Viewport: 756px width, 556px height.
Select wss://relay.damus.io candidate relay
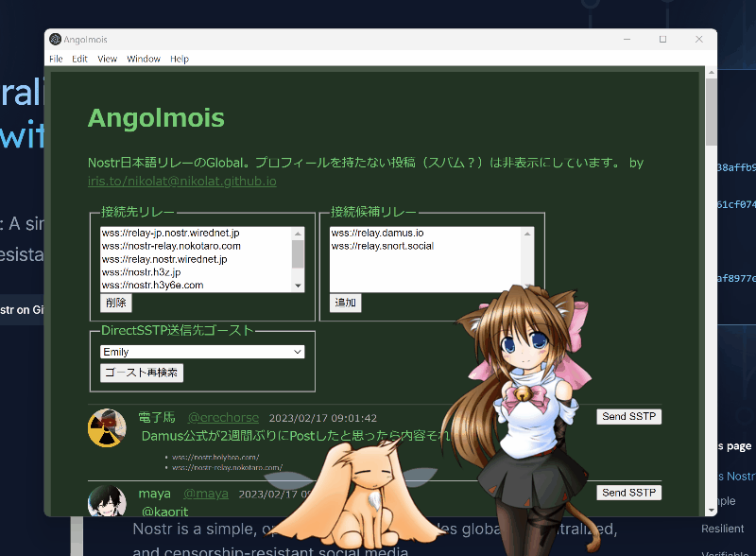coord(425,233)
